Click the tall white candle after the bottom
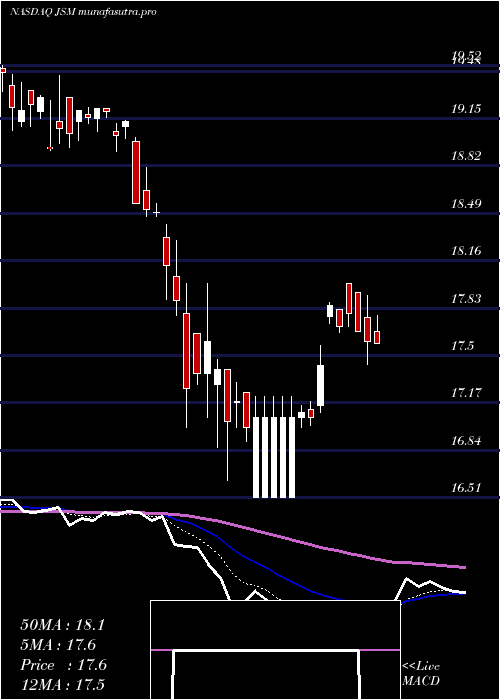The width and height of the screenshot is (500, 700). click(320, 385)
